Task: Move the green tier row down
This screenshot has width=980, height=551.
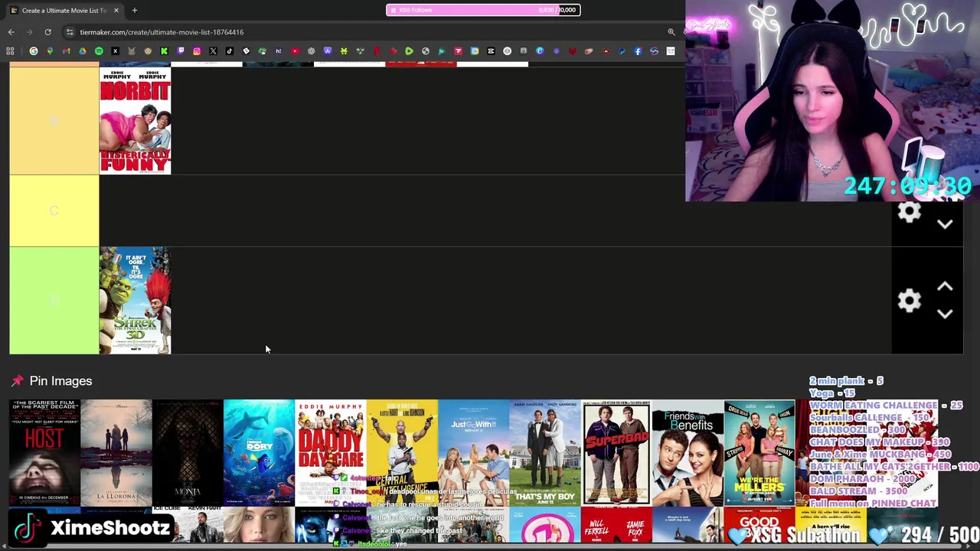Action: (945, 314)
